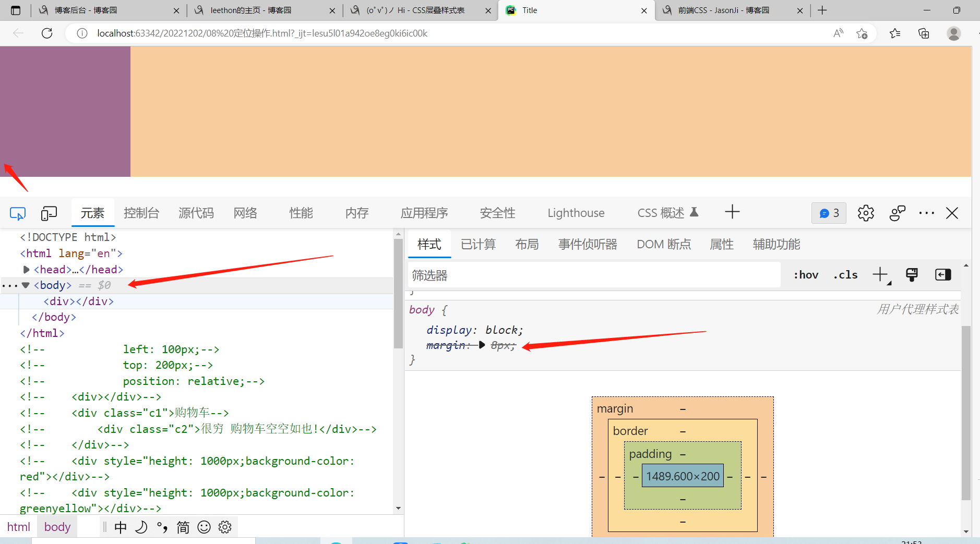
Task: Close the leethon的主页 browser tab
Action: [x=332, y=10]
